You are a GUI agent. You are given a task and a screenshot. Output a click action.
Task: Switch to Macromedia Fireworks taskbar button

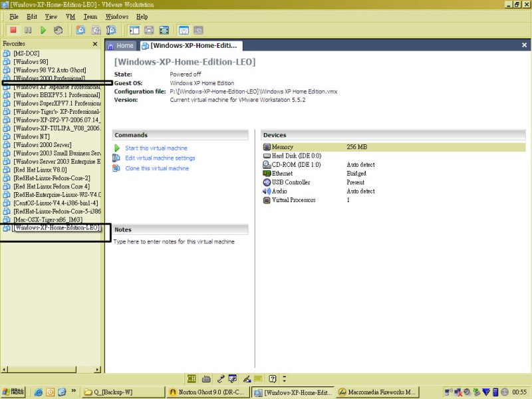click(378, 392)
